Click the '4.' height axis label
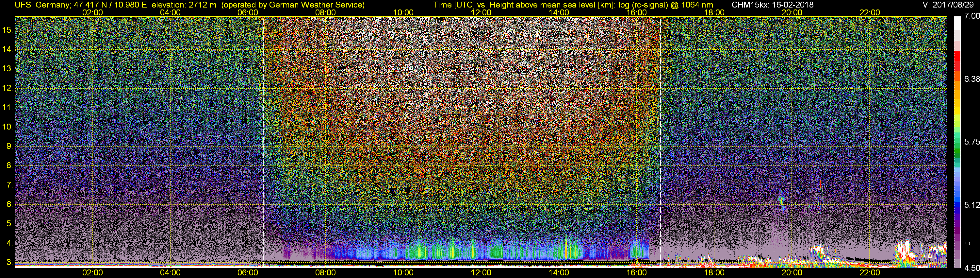 [x=9, y=243]
